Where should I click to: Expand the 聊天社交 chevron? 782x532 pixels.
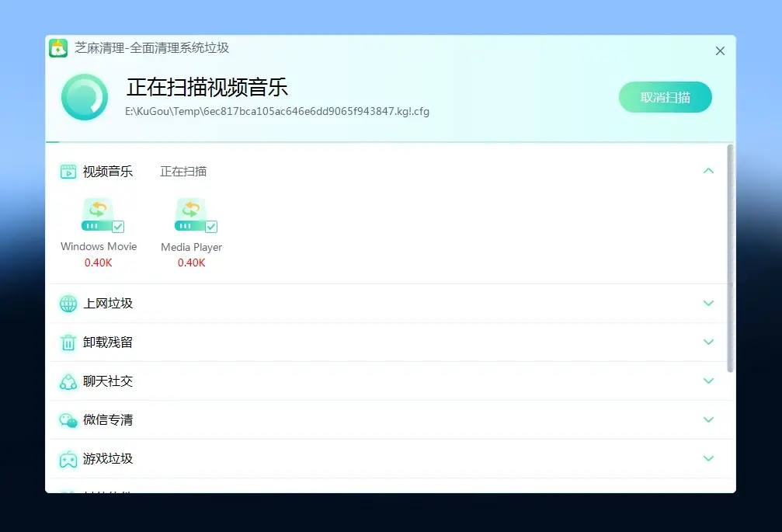click(708, 381)
